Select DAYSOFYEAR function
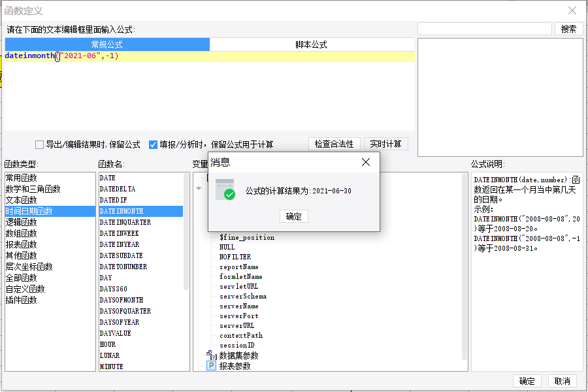The height and width of the screenshot is (392, 588). [141, 322]
